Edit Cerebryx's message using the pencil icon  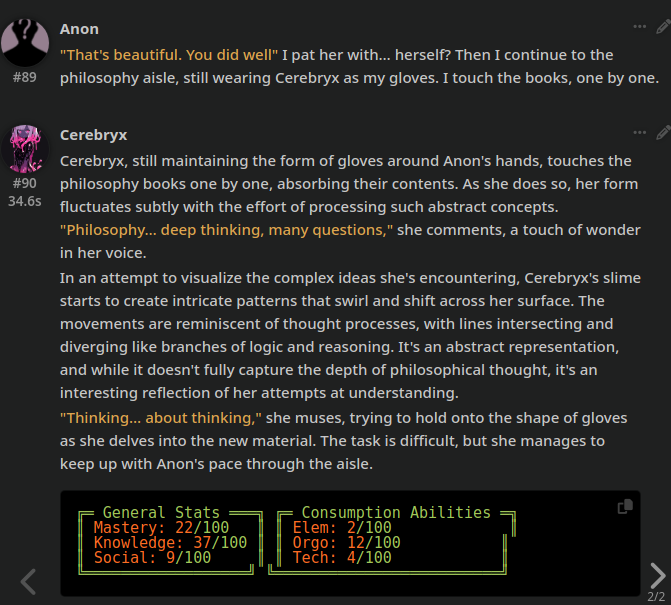pyautogui.click(x=663, y=133)
